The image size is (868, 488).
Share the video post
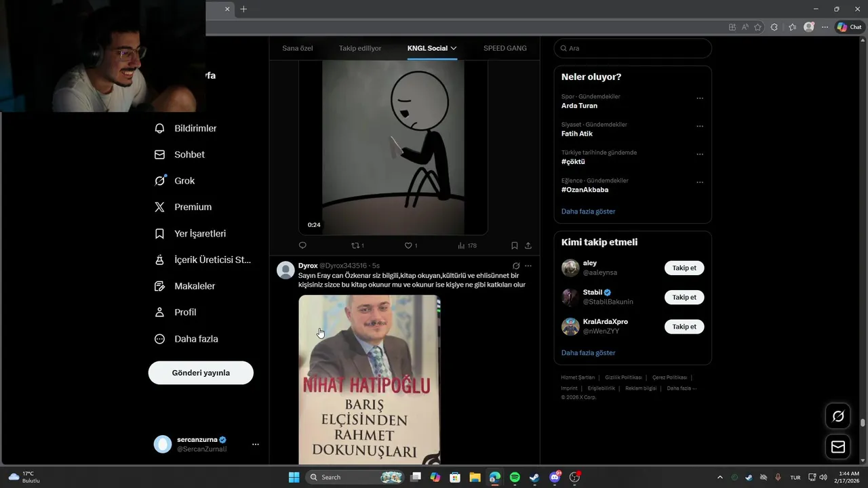point(528,245)
